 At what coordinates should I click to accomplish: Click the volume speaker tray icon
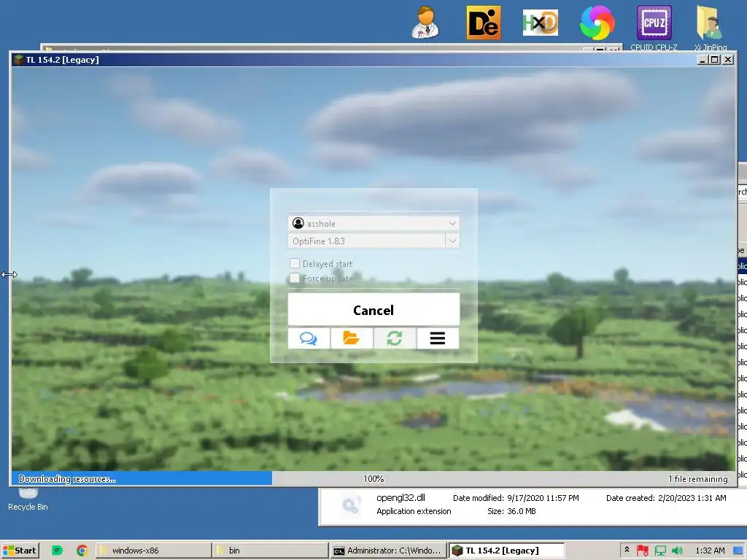[x=677, y=551]
